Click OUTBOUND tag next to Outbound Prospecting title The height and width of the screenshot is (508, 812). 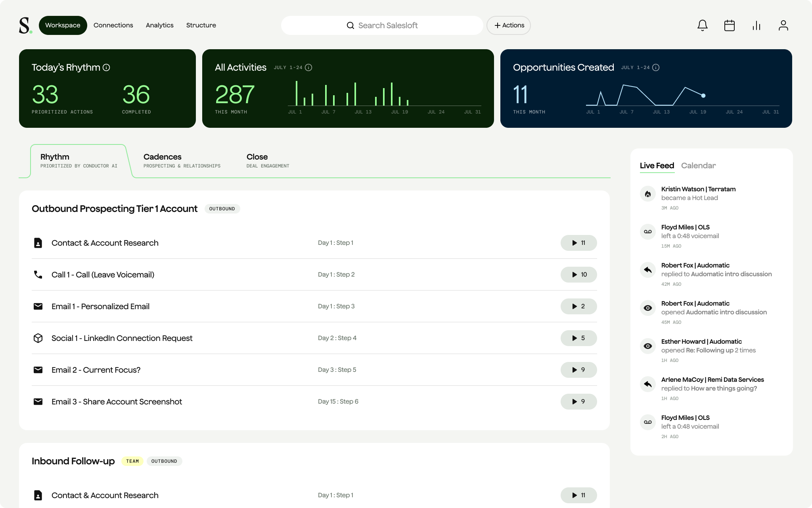tap(222, 209)
